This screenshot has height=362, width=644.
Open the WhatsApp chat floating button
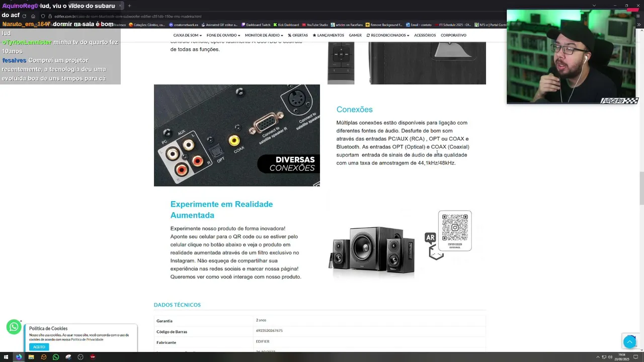[x=14, y=327]
